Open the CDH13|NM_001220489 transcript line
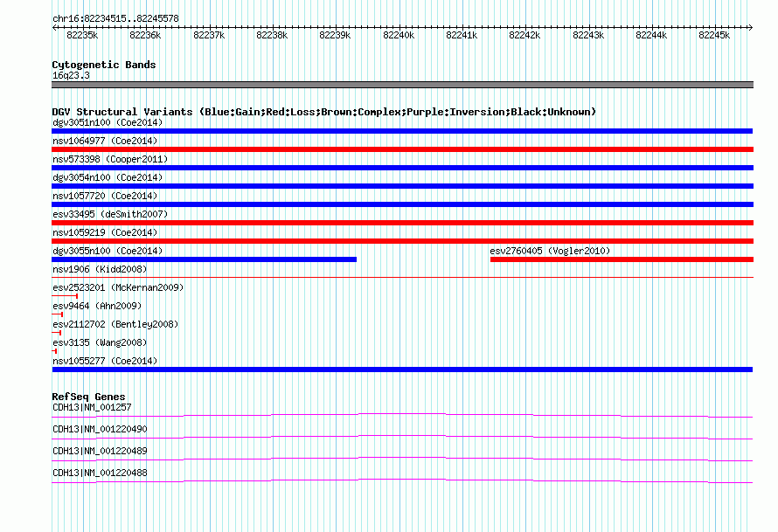778x532 pixels. coord(402,459)
